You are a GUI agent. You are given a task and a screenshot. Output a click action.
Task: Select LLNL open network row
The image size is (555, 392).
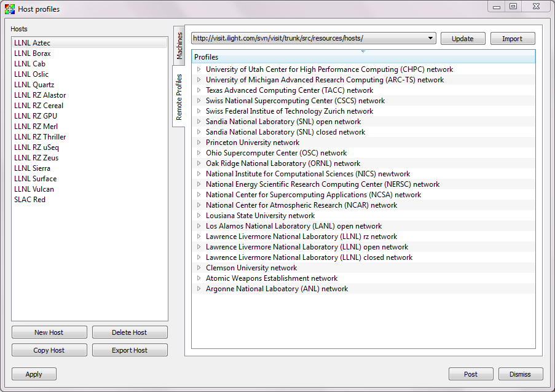click(x=363, y=247)
